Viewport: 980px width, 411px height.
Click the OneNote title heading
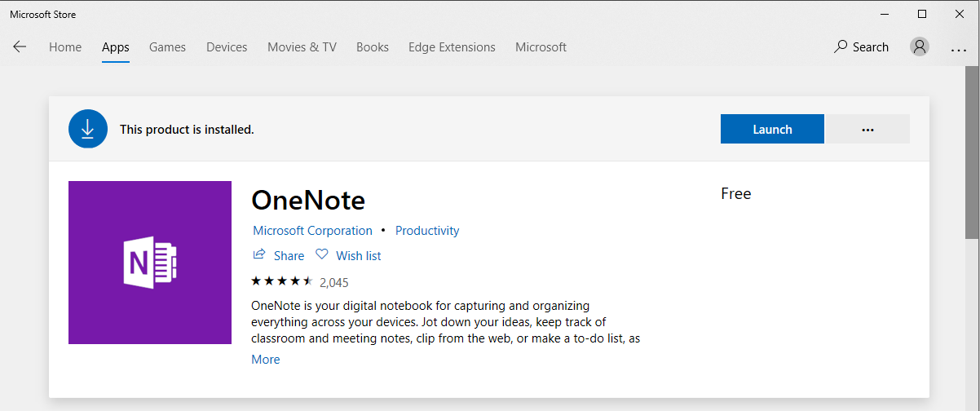click(x=308, y=200)
